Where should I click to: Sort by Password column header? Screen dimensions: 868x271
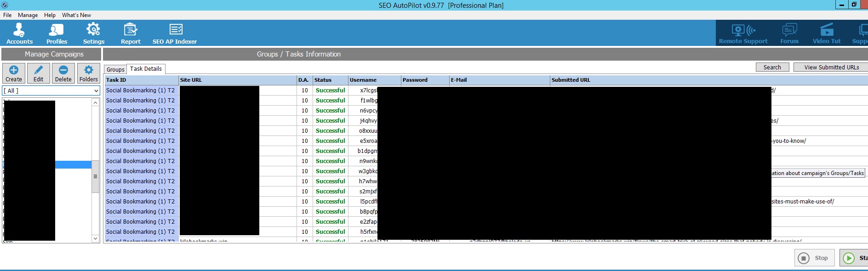(x=425, y=80)
